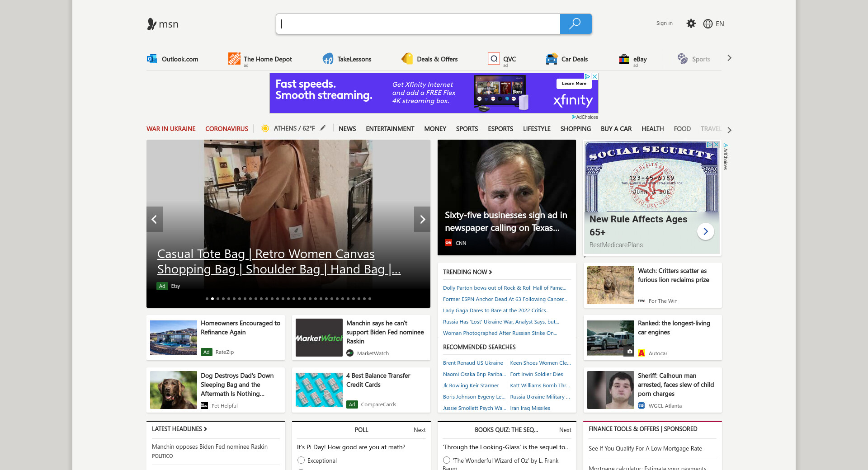Go to previous slide in carousel

pyautogui.click(x=154, y=219)
